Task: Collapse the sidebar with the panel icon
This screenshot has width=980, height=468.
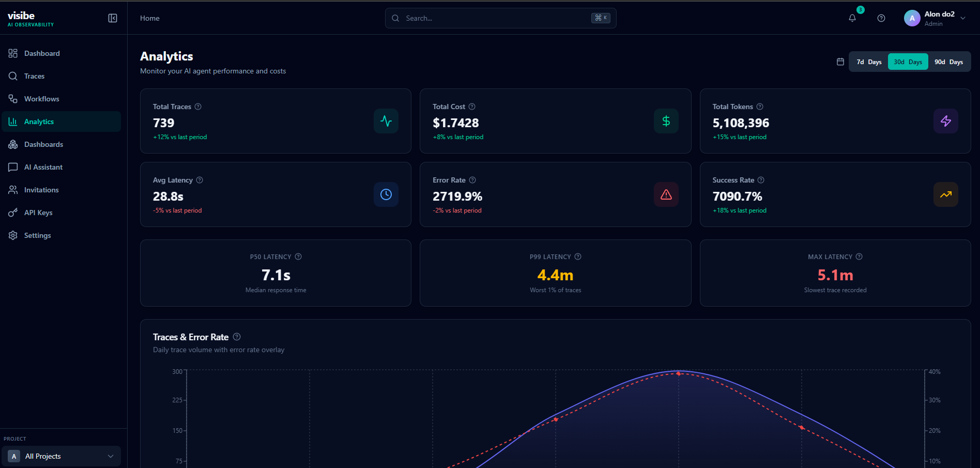Action: coord(112,18)
